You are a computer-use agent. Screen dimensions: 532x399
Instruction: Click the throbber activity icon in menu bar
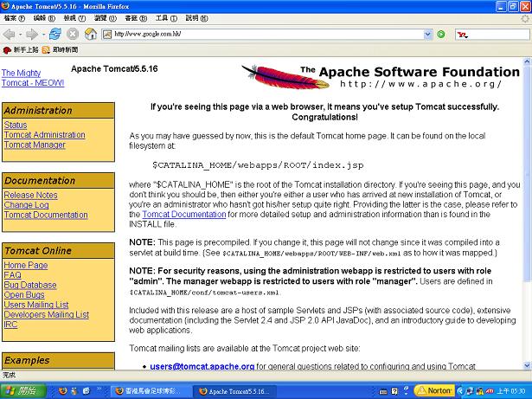526,18
